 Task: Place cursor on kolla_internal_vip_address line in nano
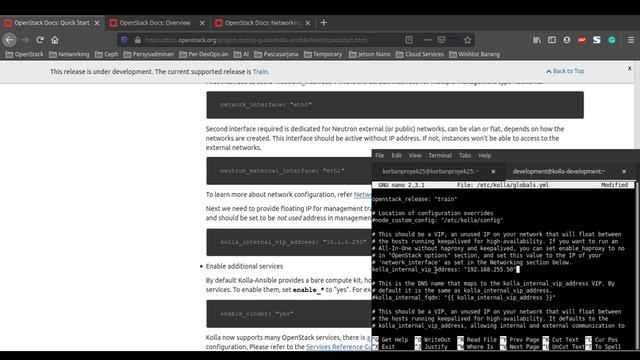pos(446,269)
